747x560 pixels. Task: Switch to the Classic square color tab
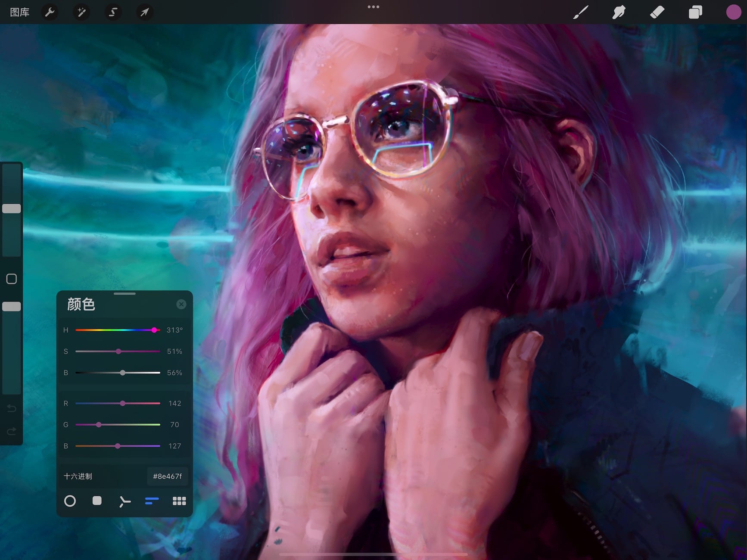(x=97, y=501)
